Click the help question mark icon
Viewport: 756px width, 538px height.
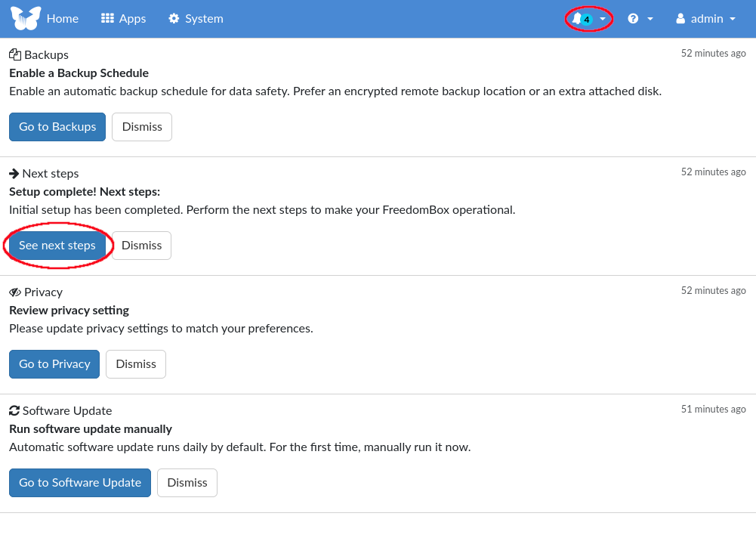click(x=633, y=19)
